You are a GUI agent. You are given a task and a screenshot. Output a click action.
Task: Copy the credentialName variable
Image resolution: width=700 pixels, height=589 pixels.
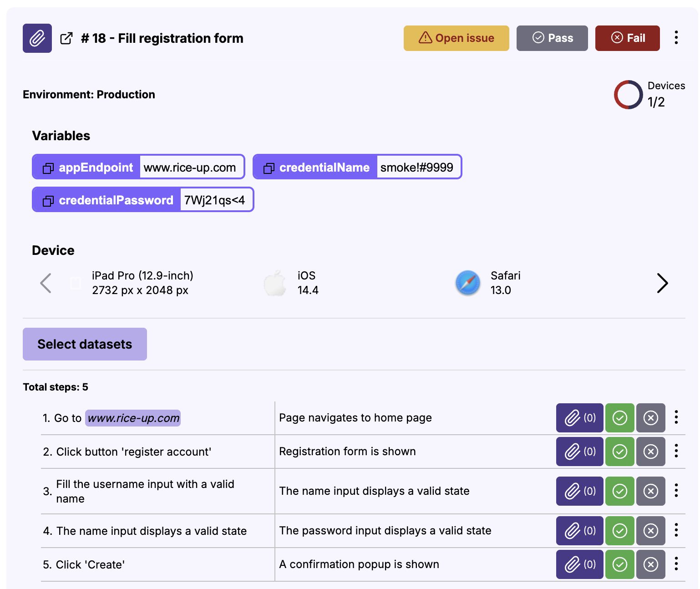(269, 168)
